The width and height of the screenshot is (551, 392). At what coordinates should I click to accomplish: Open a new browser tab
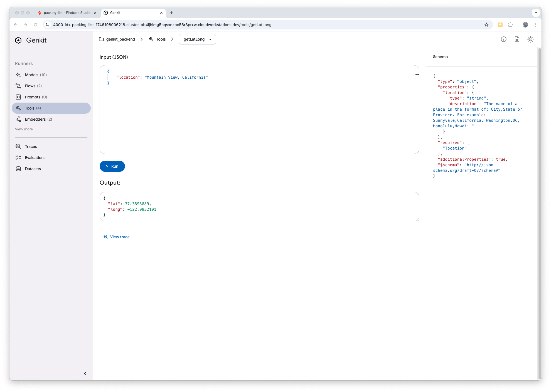171,13
